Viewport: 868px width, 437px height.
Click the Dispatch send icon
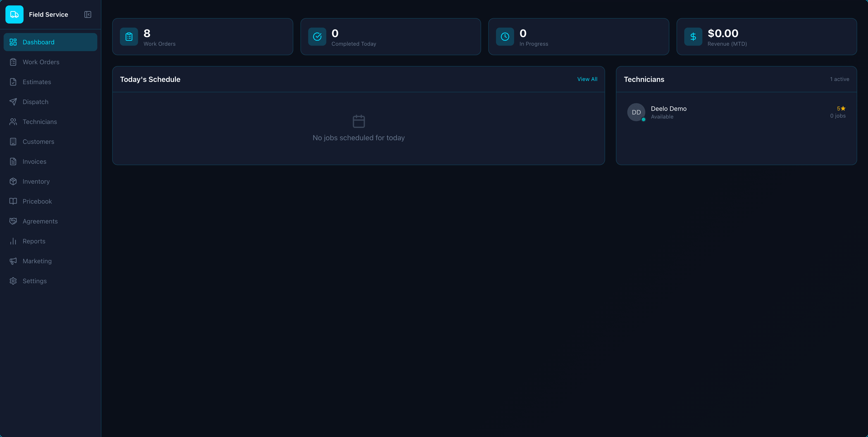13,102
